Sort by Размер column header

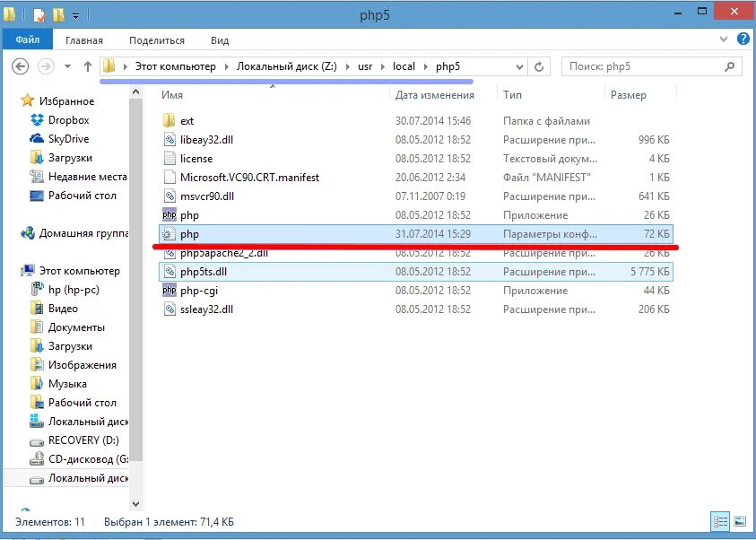coord(629,95)
